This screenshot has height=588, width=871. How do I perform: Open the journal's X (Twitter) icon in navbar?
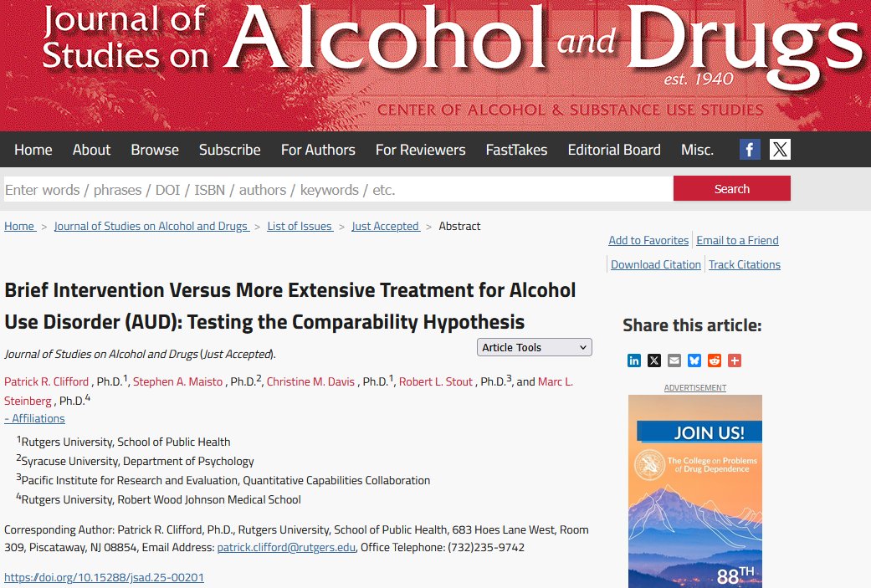(780, 150)
